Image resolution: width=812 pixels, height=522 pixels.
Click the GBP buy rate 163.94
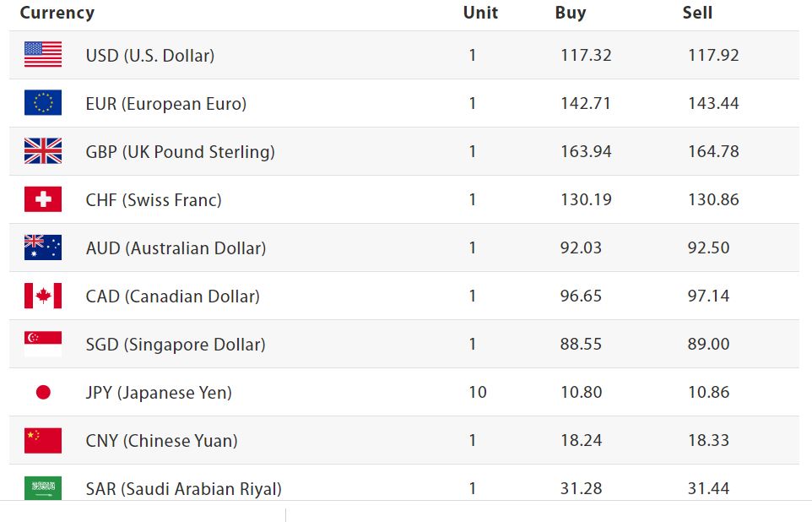pos(586,152)
